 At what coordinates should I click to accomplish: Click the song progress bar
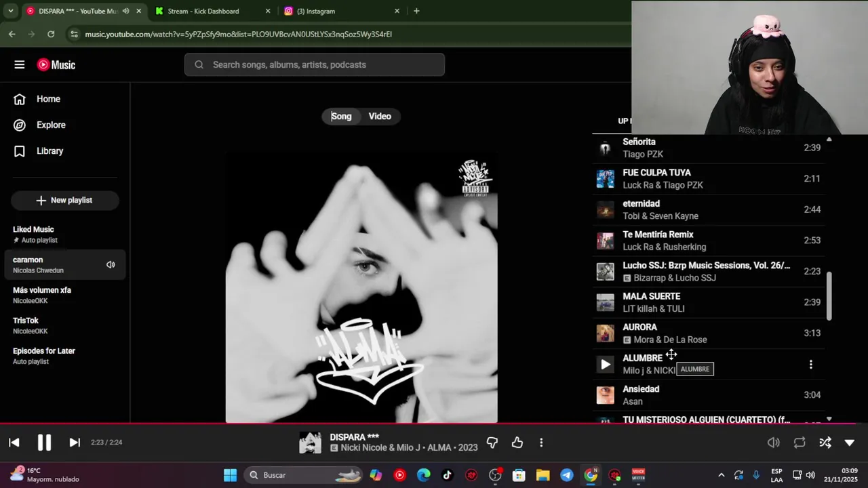434,424
